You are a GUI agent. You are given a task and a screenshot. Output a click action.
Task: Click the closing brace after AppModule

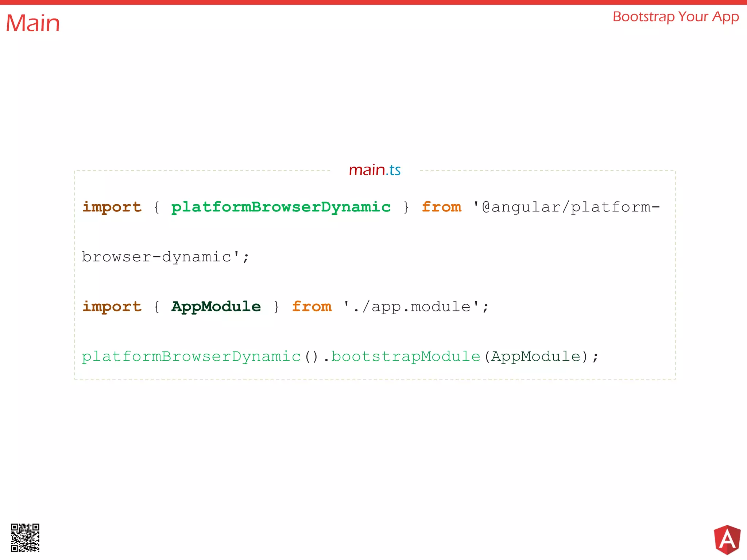(x=276, y=307)
